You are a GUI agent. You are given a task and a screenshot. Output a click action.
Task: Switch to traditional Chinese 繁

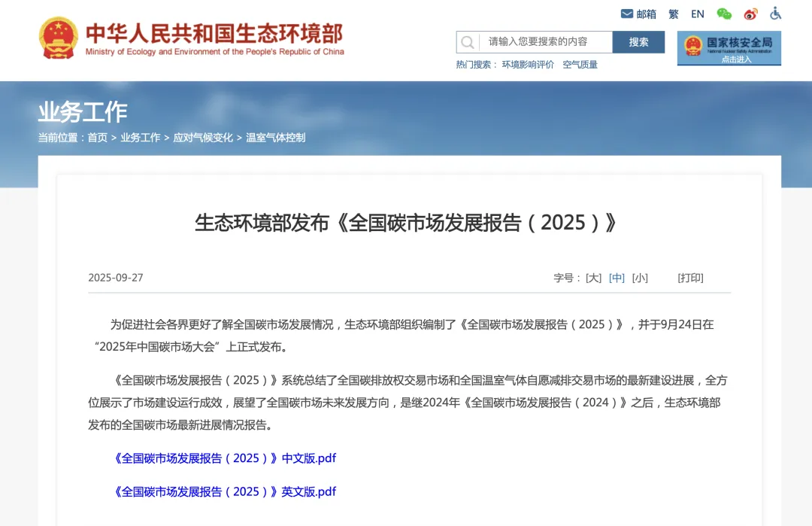[x=674, y=14]
